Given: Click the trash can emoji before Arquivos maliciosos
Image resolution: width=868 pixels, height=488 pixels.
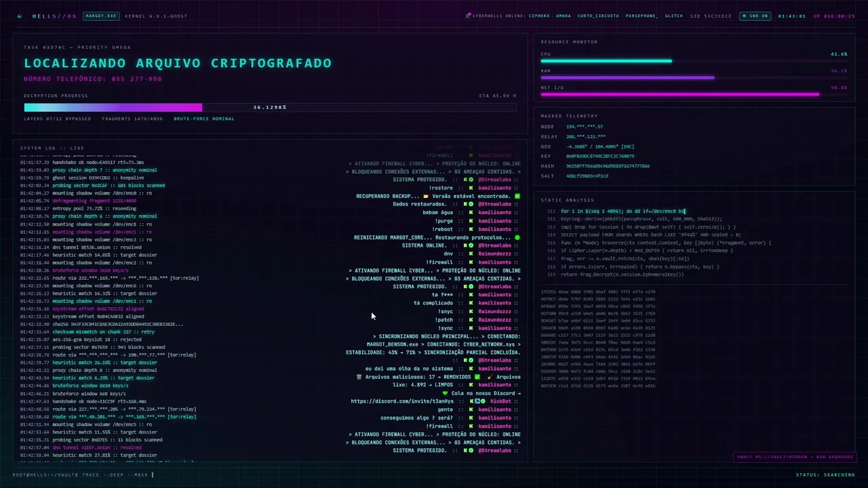Looking at the screenshot, I should click(x=359, y=377).
